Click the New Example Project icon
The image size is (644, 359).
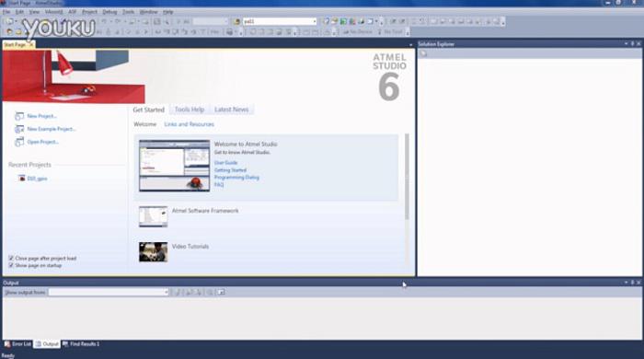coord(19,129)
